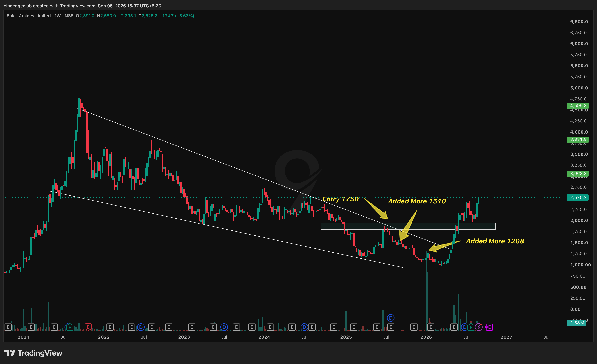Click the magenta upcoming earnings marker
The width and height of the screenshot is (597, 364).
(489, 327)
